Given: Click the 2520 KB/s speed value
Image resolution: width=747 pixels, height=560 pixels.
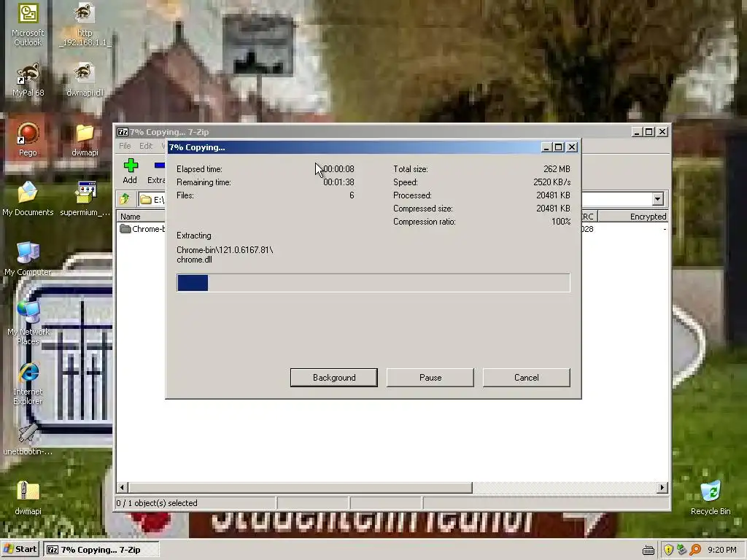Looking at the screenshot, I should [551, 182].
